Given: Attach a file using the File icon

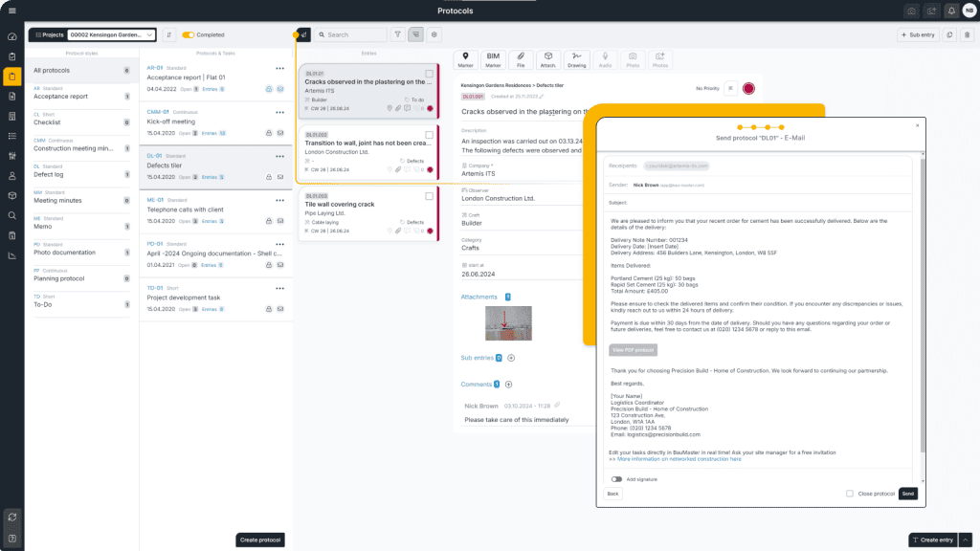Looking at the screenshot, I should coord(520,59).
